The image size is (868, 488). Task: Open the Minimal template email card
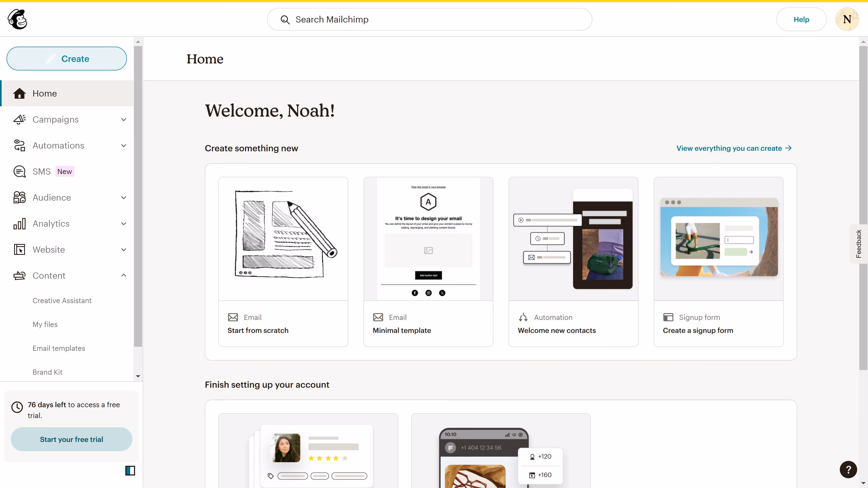(x=428, y=262)
